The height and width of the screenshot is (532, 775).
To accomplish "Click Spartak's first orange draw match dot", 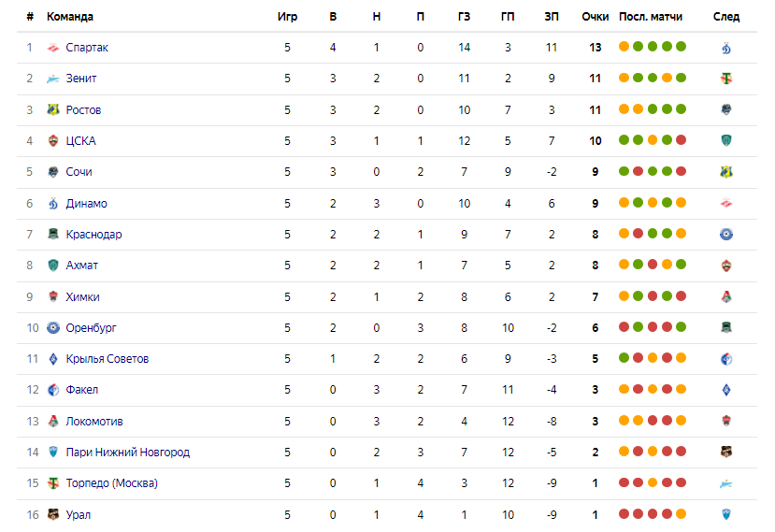I will tap(624, 47).
